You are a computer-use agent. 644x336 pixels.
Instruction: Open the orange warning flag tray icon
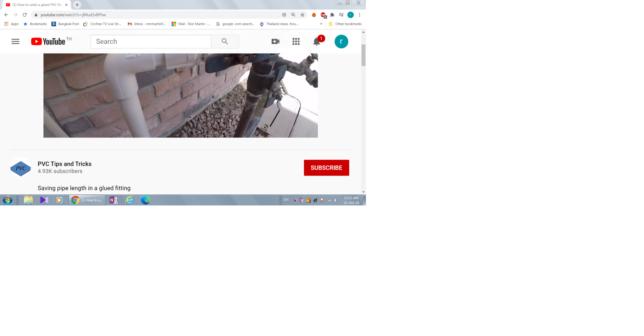[308, 200]
